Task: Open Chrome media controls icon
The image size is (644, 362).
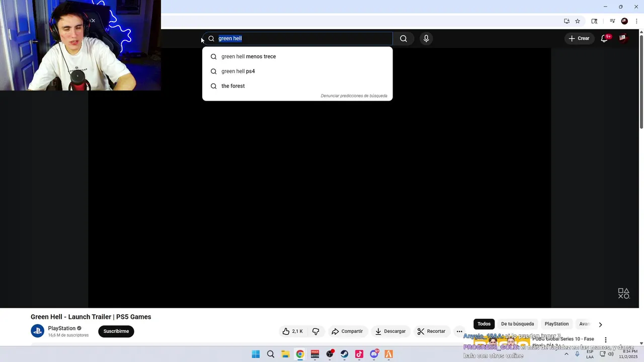Action: pos(612,21)
